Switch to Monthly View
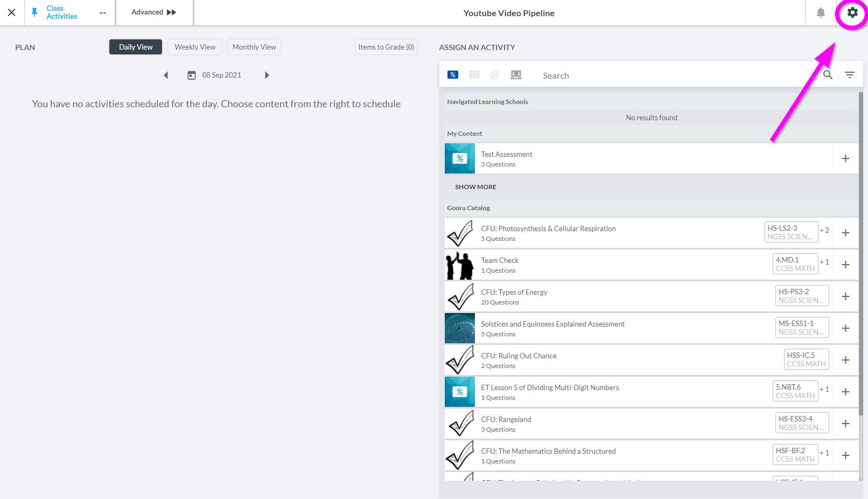 pos(254,47)
